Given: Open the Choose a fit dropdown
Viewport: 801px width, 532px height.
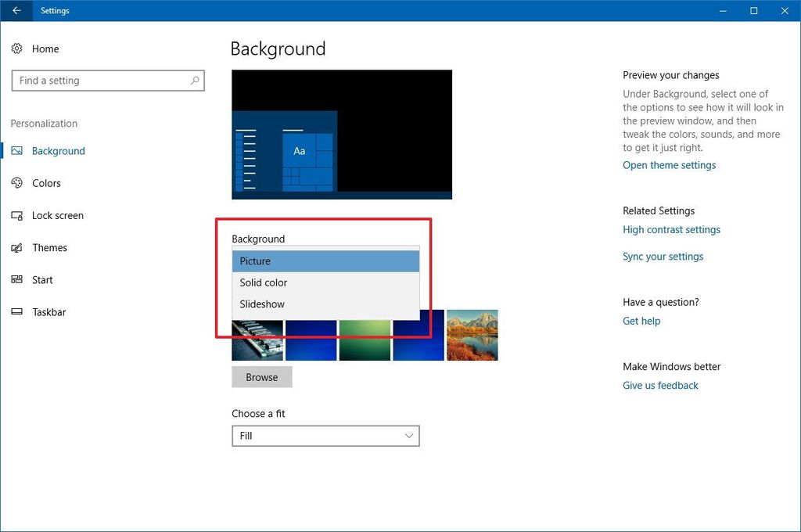Looking at the screenshot, I should tap(325, 436).
